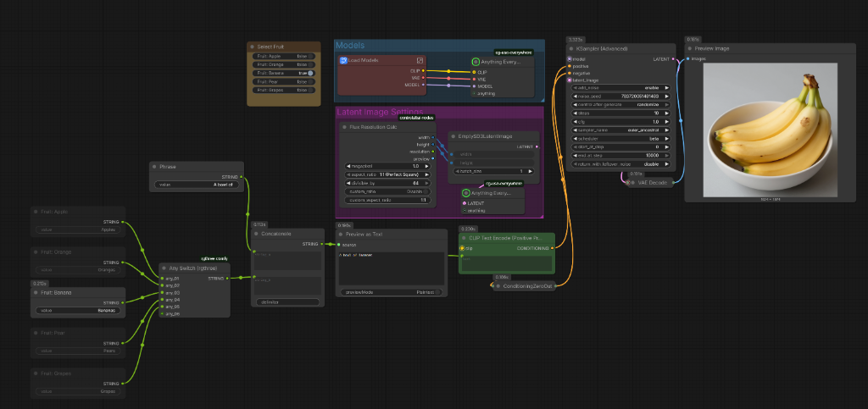
Task: Click the LATENT output port on KSampler
Action: tap(673, 59)
